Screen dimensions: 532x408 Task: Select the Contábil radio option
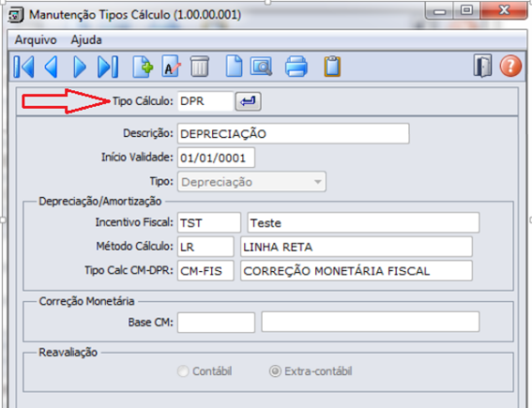point(183,371)
